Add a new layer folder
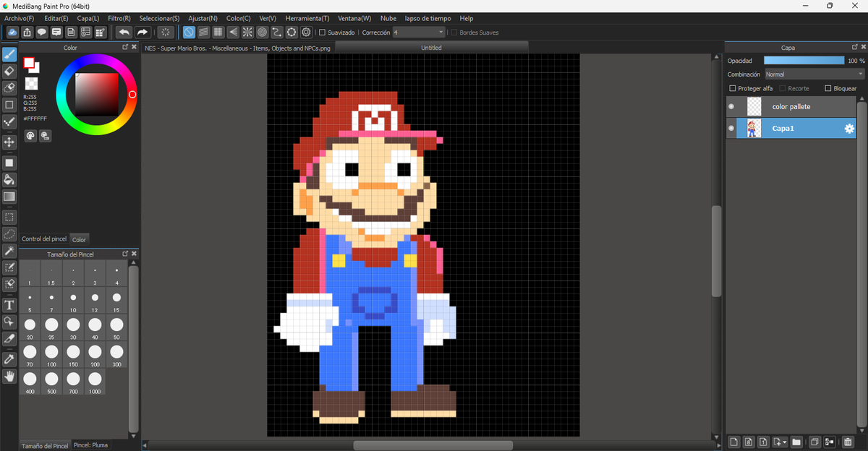The image size is (868, 451). (796, 442)
